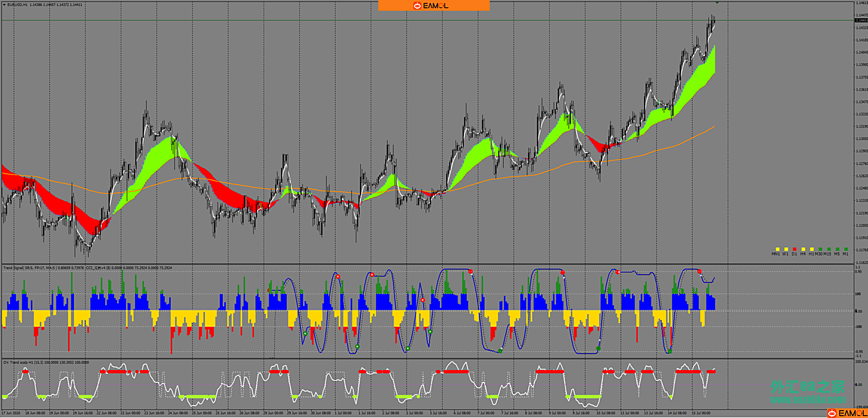This screenshot has height=418, width=868.
Task: Click the green M1 timeframe square
Action: [846, 249]
